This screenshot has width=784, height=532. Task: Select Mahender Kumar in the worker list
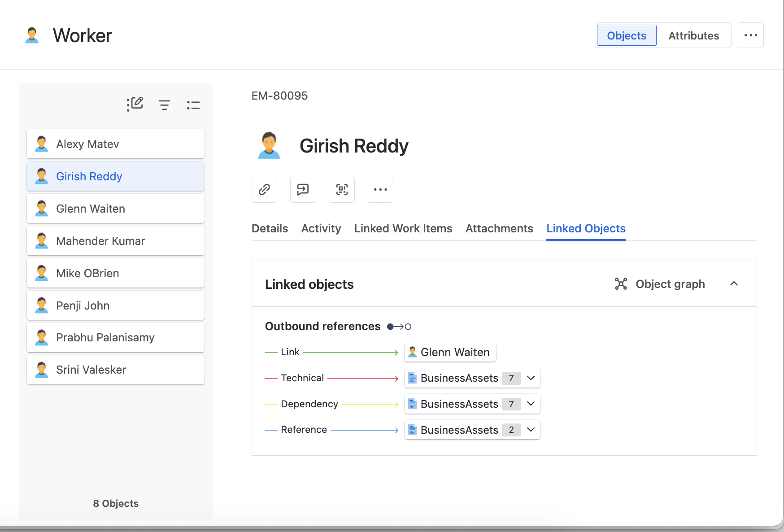point(116,241)
